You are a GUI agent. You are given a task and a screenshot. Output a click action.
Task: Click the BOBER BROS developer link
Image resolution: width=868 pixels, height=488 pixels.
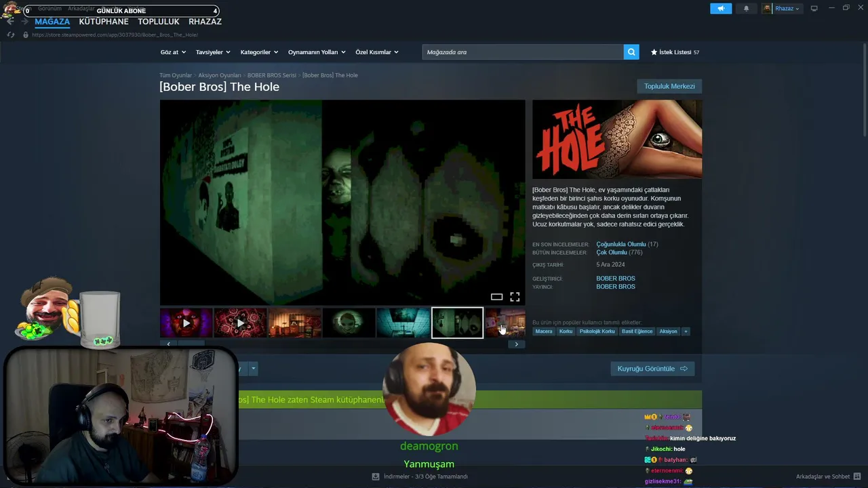(x=616, y=279)
